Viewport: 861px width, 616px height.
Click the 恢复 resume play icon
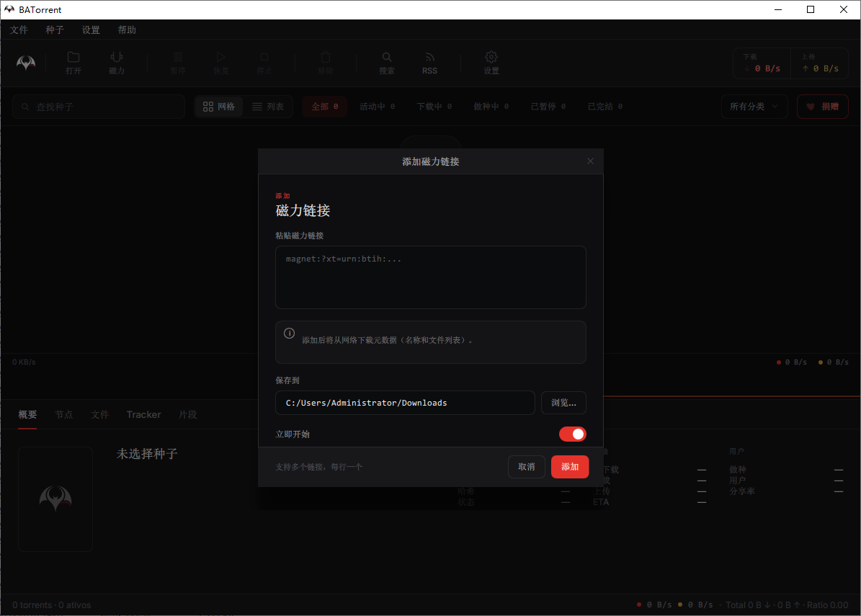pos(220,63)
